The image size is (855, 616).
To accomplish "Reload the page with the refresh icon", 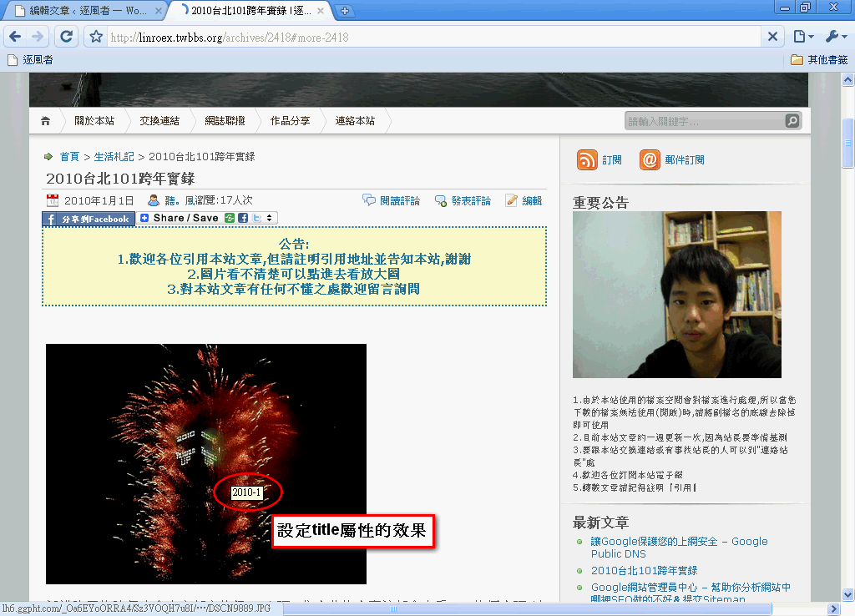I will click(x=67, y=37).
